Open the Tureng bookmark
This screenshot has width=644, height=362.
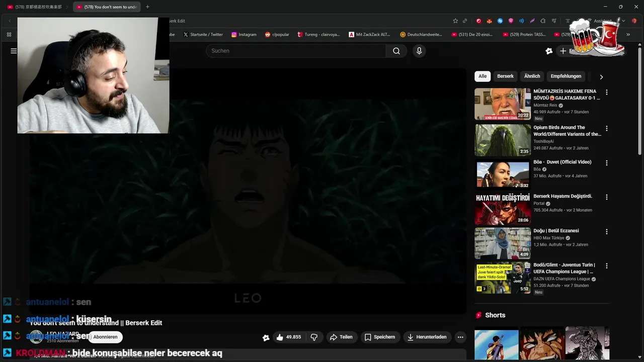coord(318,34)
